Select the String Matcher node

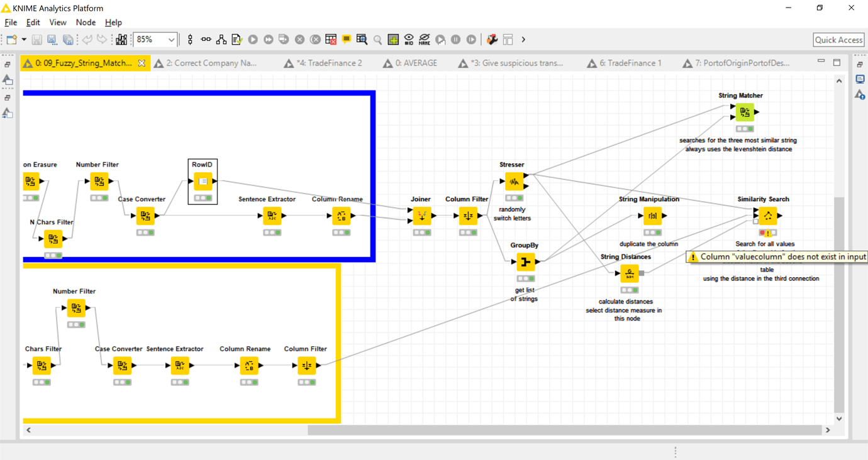tap(745, 112)
